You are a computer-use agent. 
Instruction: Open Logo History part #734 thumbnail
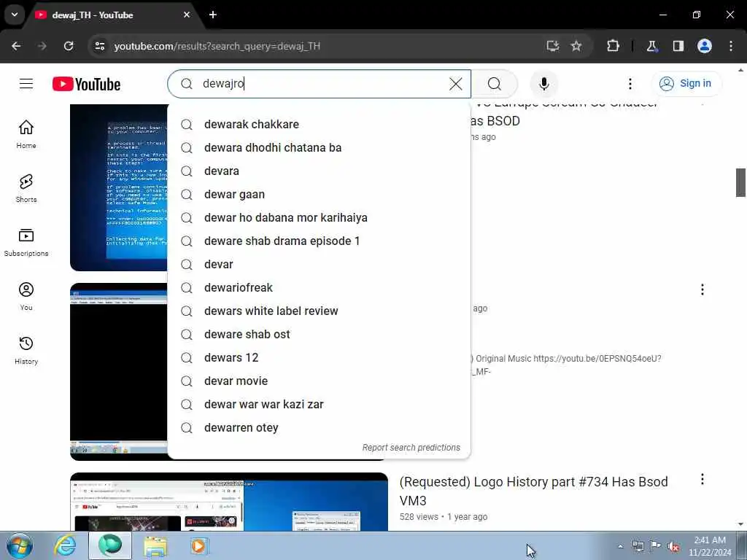[228, 502]
